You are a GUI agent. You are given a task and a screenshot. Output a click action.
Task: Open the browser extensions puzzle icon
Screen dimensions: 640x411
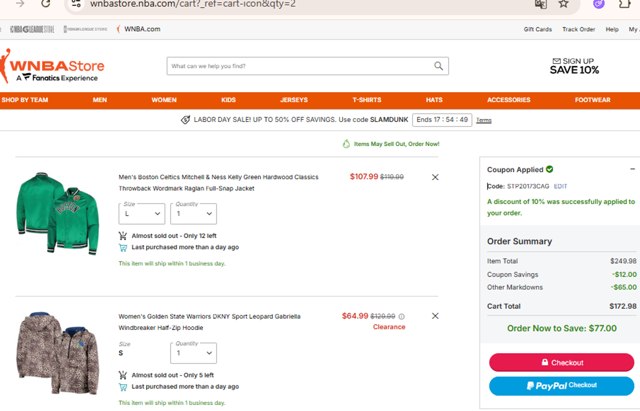tap(624, 4)
